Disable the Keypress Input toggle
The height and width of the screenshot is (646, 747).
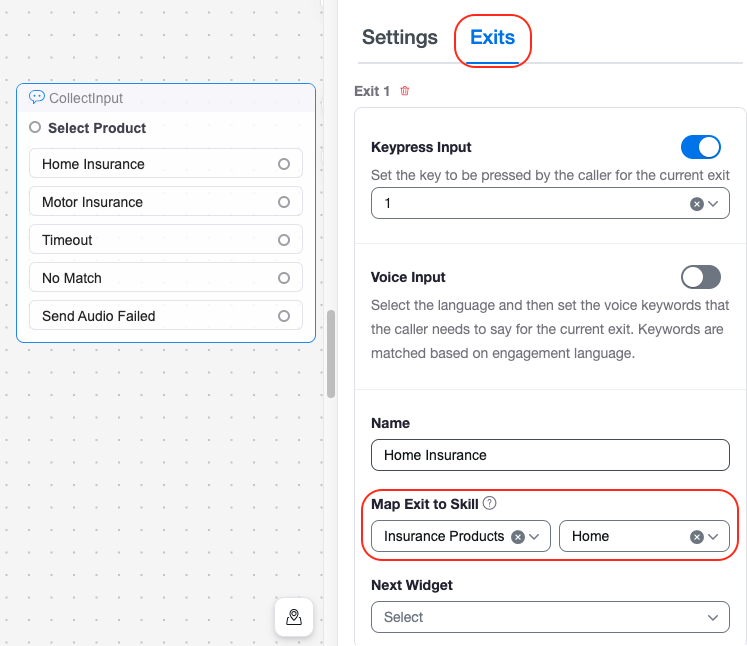point(700,147)
